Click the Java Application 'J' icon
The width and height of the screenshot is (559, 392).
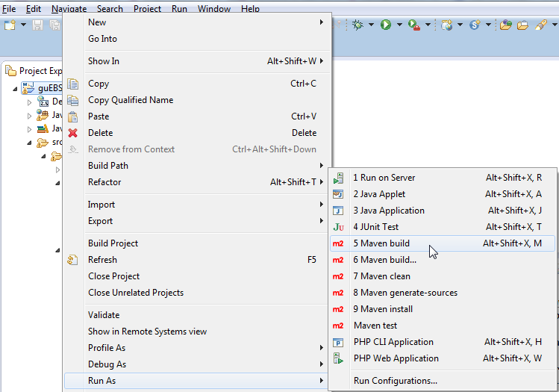(x=338, y=211)
